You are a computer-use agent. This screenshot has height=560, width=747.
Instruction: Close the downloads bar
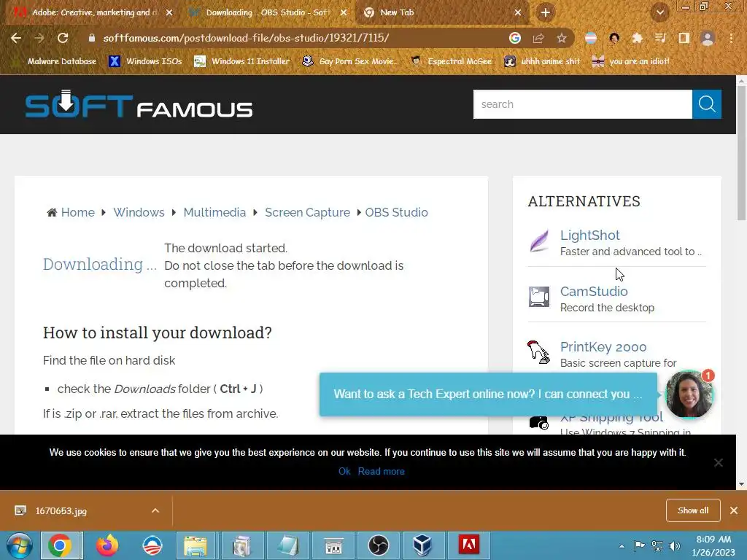734,510
